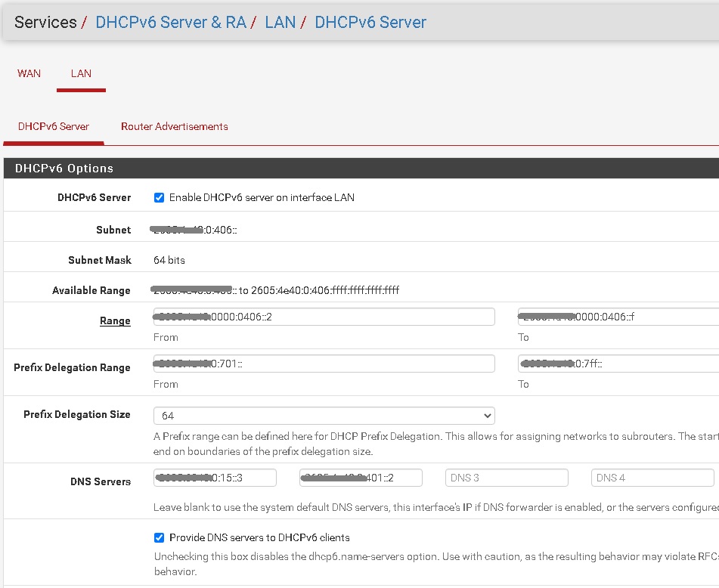Screen dimensions: 719x588
Task: Click the Services breadcrumb link
Action: pos(45,22)
